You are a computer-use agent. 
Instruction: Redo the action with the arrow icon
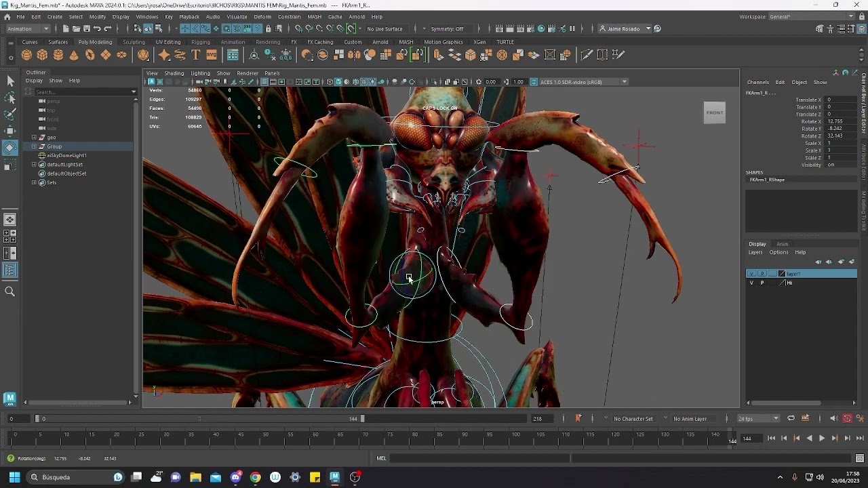coord(107,28)
